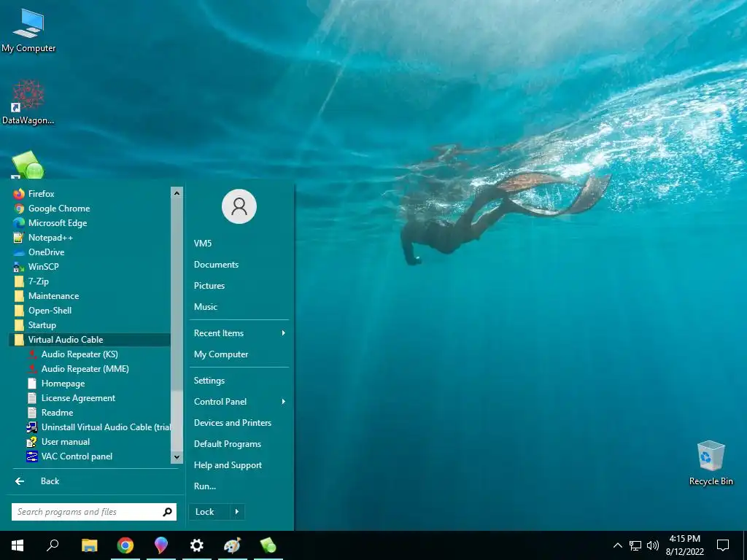Click the Windows Start button
Image resolution: width=747 pixels, height=560 pixels.
pyautogui.click(x=18, y=545)
